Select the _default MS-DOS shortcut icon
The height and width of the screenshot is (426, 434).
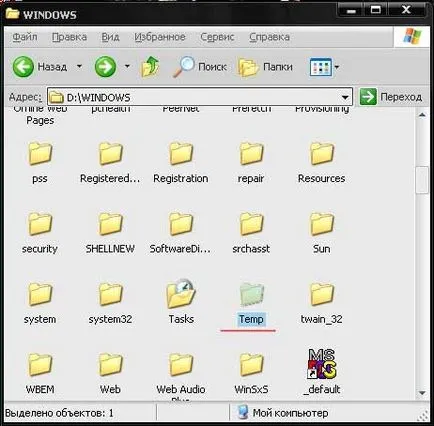point(322,364)
